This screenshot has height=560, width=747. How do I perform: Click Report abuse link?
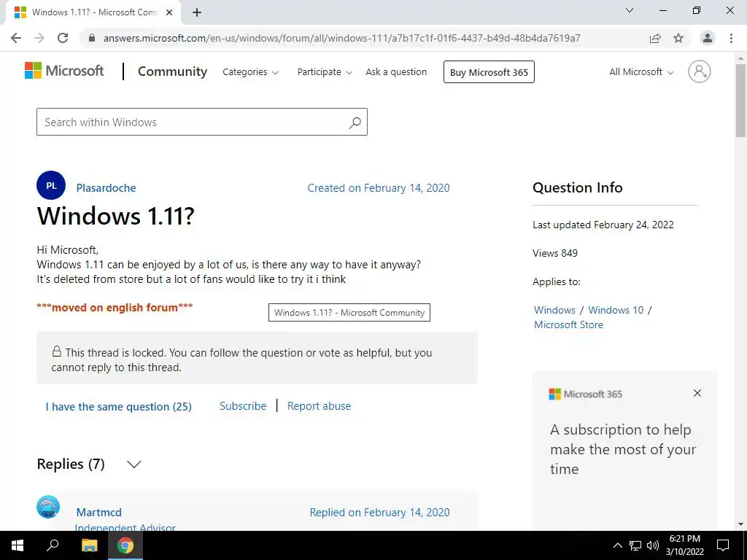[x=320, y=406]
